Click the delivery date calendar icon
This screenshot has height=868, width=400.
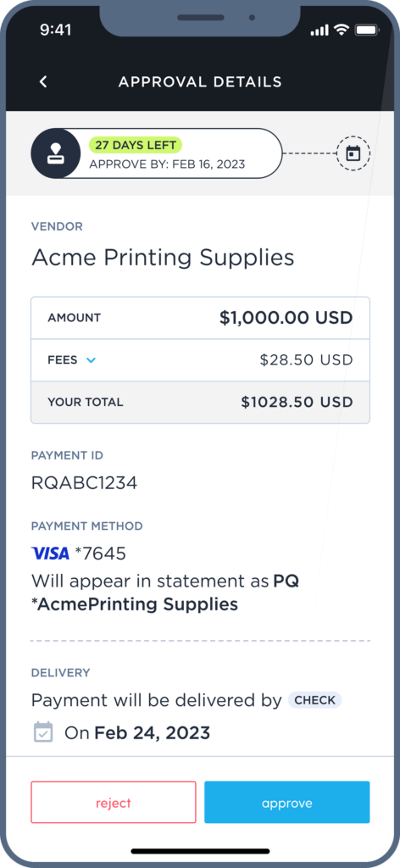click(x=43, y=732)
